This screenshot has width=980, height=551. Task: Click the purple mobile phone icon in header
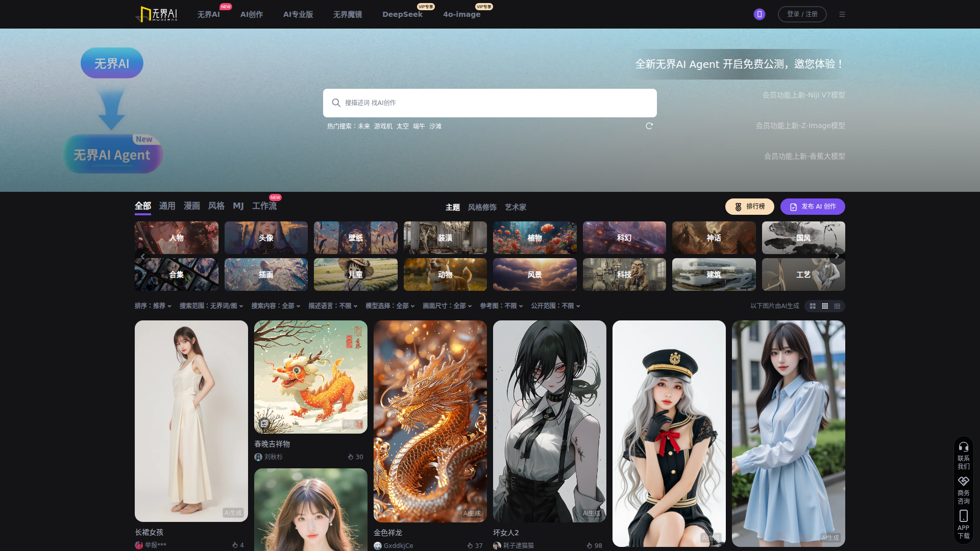point(759,14)
